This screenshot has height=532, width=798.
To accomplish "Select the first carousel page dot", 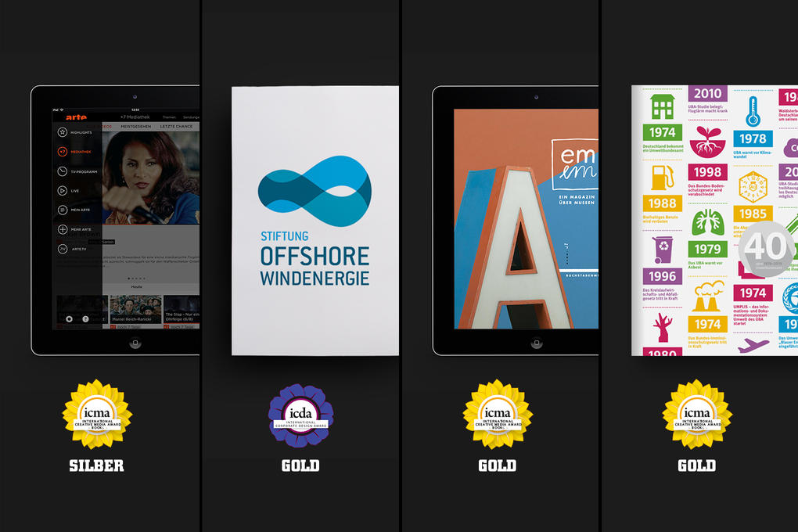I will point(128,279).
